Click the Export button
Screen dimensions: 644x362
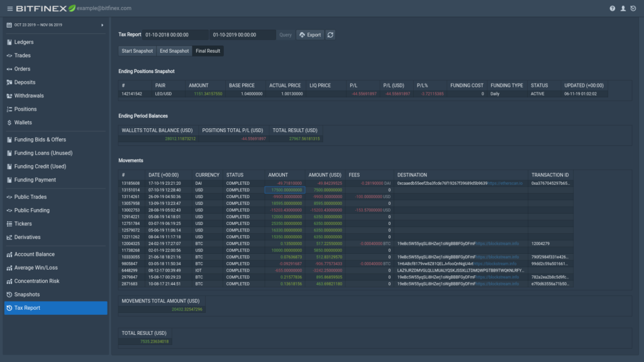pyautogui.click(x=309, y=35)
